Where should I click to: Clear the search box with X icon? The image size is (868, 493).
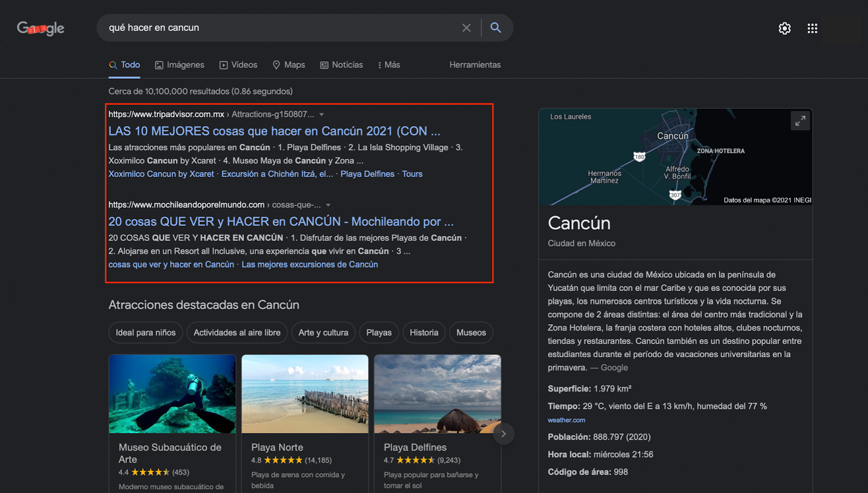(466, 28)
